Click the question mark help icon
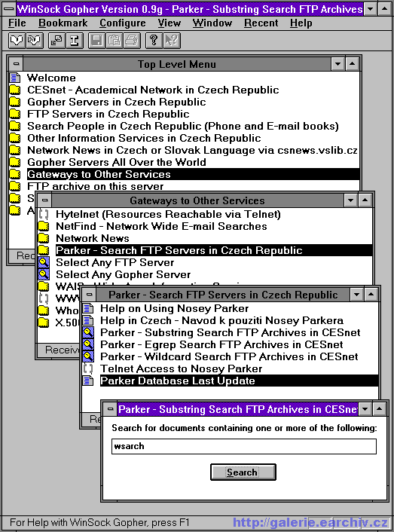This screenshot has height=532, width=394. (154, 41)
